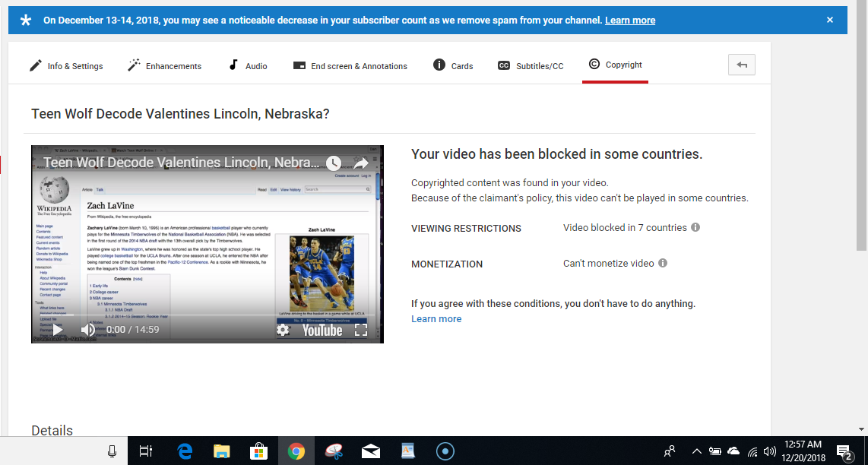Switch to Chrome on taskbar

296,451
